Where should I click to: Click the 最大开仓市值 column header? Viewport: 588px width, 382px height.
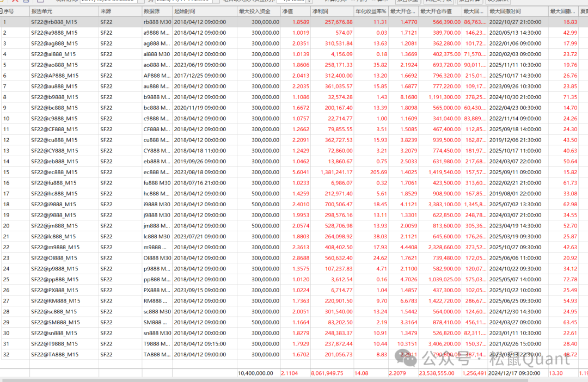440,11
